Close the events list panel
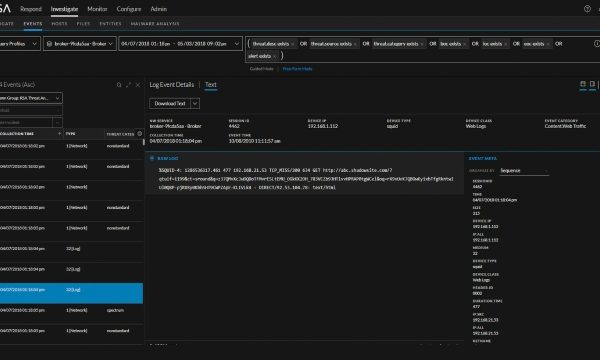600x360 pixels. [x=138, y=85]
